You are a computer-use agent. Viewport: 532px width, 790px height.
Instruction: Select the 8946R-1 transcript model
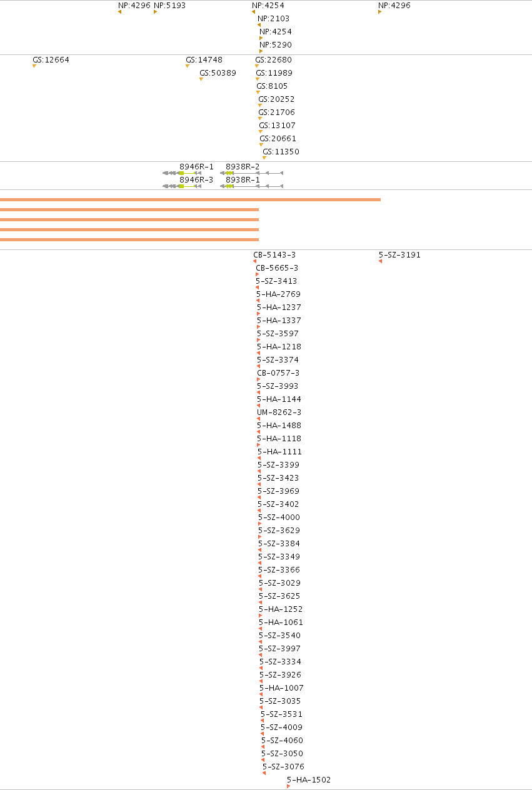click(x=182, y=173)
